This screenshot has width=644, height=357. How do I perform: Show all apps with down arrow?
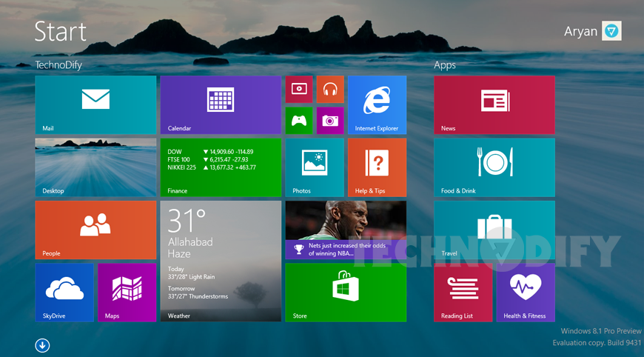click(42, 345)
